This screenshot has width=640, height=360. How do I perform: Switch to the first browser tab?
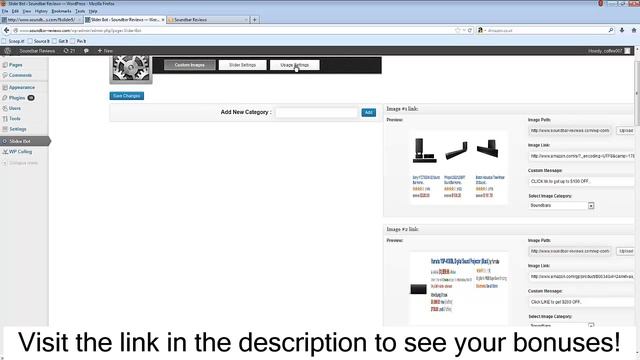tap(42, 20)
